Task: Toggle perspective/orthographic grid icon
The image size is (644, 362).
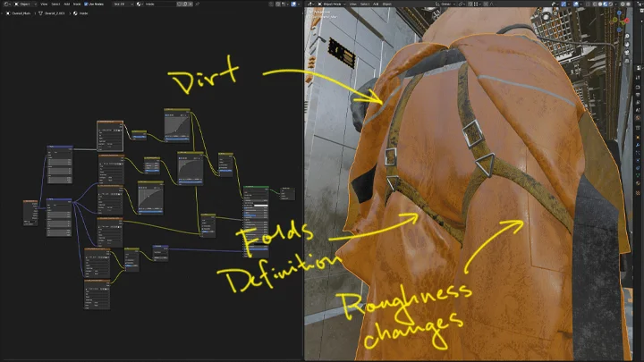Action: (x=627, y=61)
